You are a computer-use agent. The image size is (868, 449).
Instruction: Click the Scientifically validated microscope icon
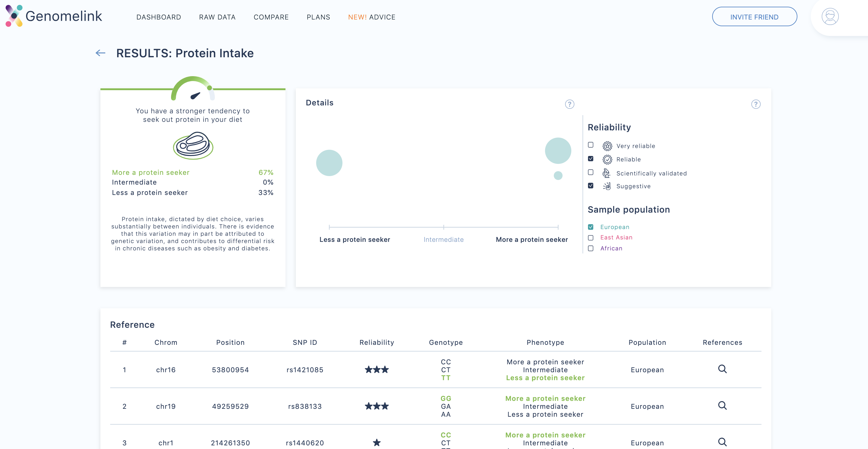click(607, 173)
